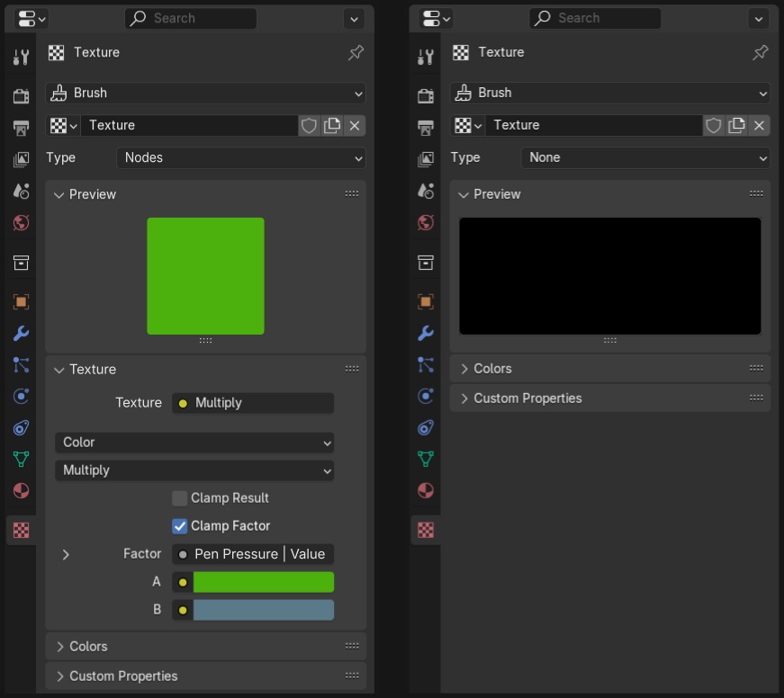Screen dimensions: 784x698
Task: Collapse Preview section in left panel
Action: [59, 195]
